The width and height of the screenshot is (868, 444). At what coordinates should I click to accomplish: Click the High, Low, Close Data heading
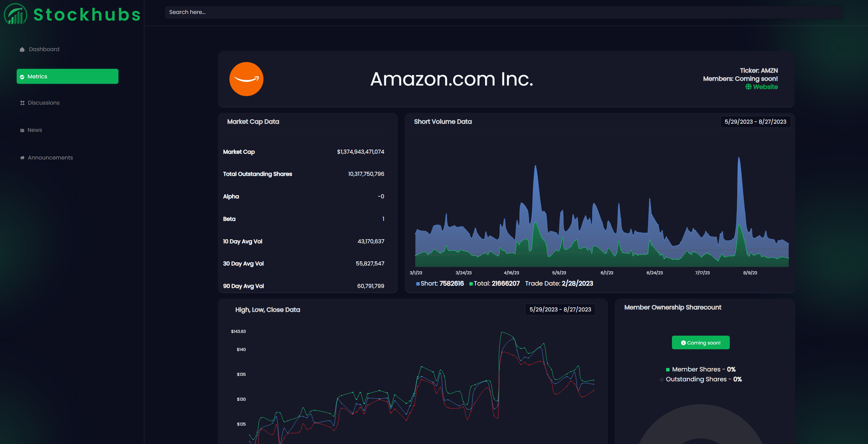coord(268,310)
